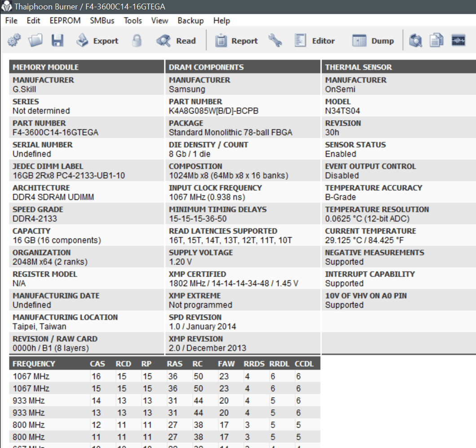Viewport: 476px width, 448px height.
Task: Select input clock value 1067 MHz (0.938 ns)
Action: [207, 197]
